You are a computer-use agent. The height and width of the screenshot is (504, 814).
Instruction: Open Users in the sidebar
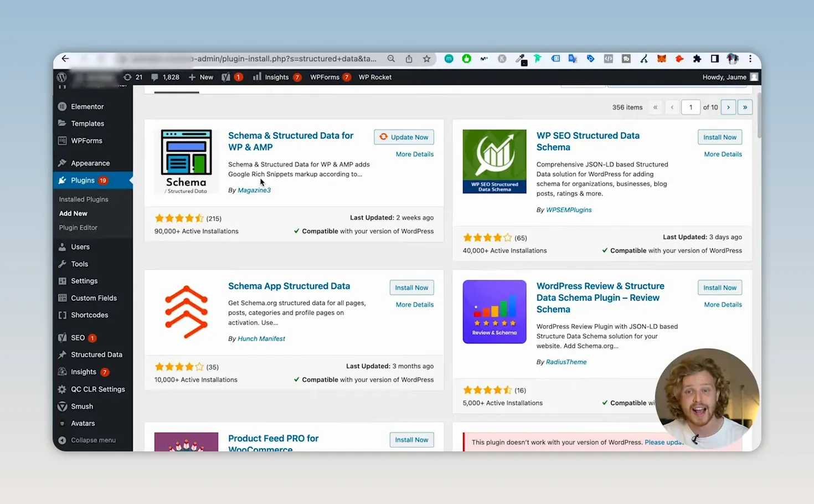(x=80, y=247)
